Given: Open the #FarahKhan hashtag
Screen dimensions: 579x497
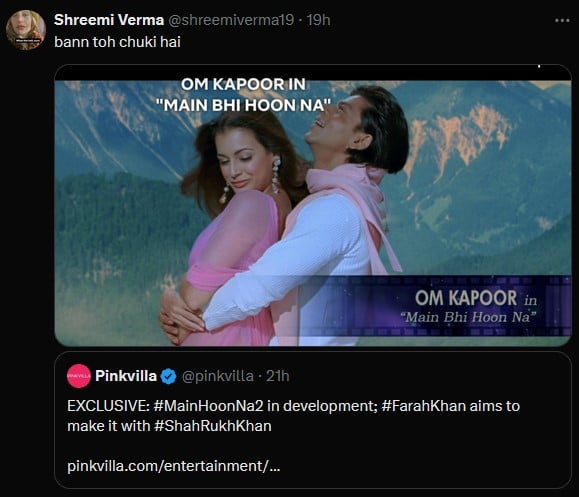Looking at the screenshot, I should coord(424,406).
